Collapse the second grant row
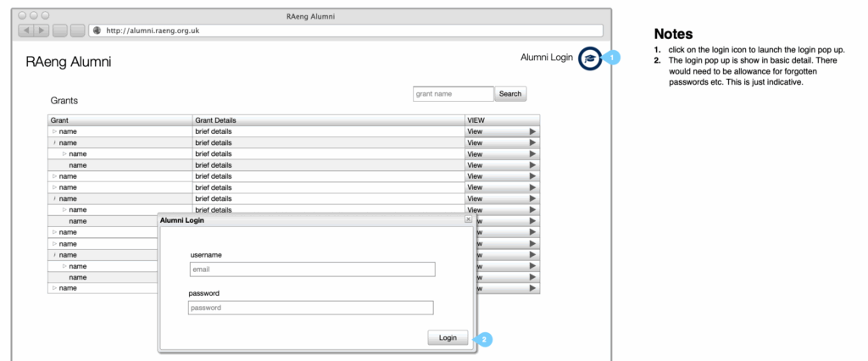 pos(55,143)
